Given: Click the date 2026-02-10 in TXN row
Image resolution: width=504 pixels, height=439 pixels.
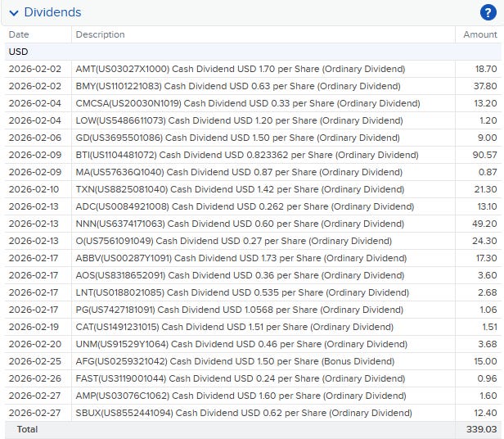Looking at the screenshot, I should [34, 189].
